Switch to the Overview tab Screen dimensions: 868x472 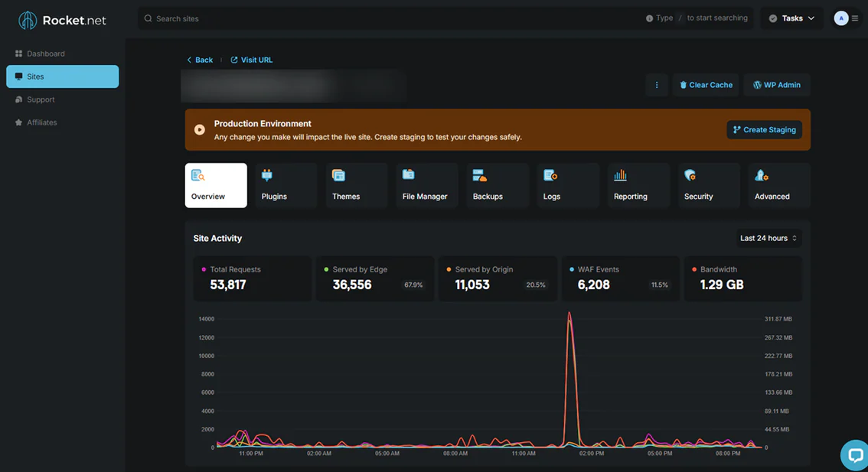[216, 185]
